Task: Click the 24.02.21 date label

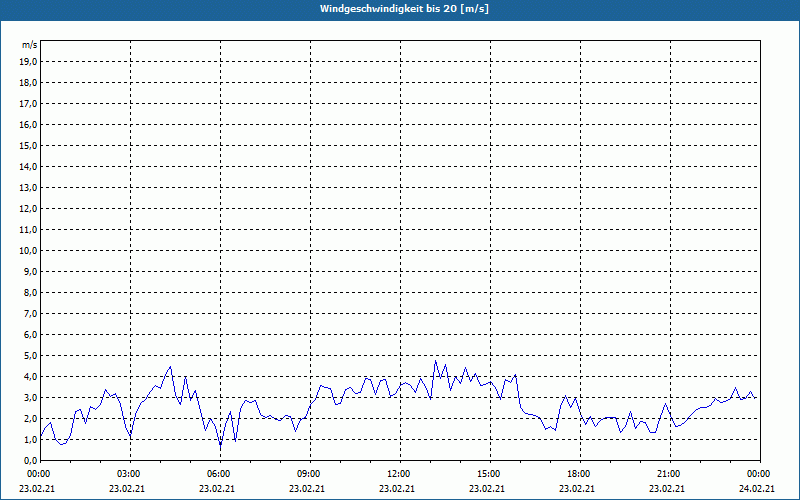Action: click(757, 488)
